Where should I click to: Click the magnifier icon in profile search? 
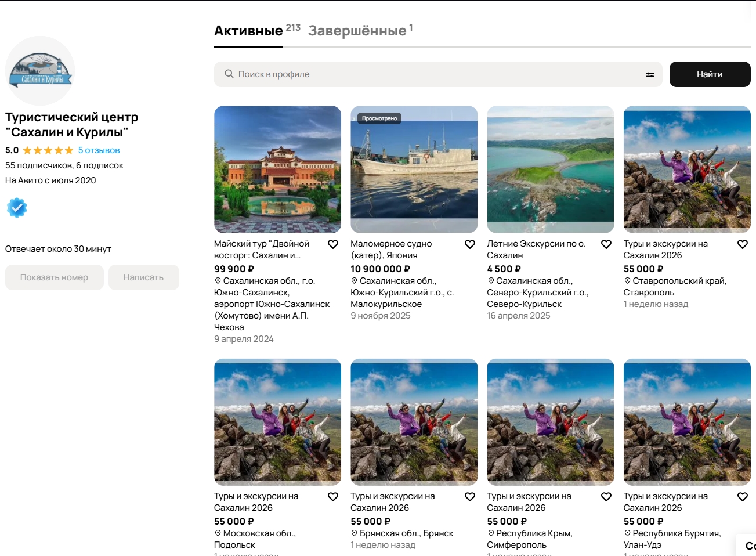(229, 74)
